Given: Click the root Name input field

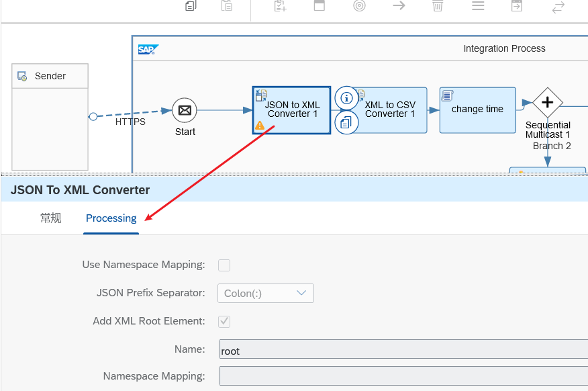Looking at the screenshot, I should [x=403, y=350].
